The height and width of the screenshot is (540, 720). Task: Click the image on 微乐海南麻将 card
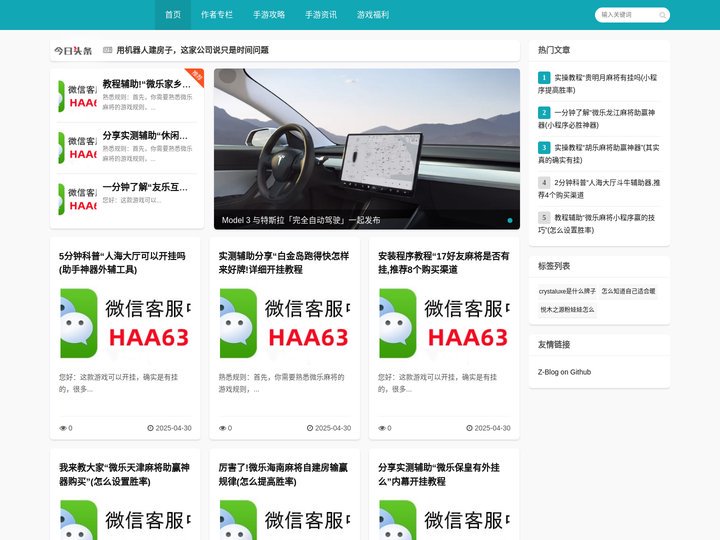click(x=285, y=520)
